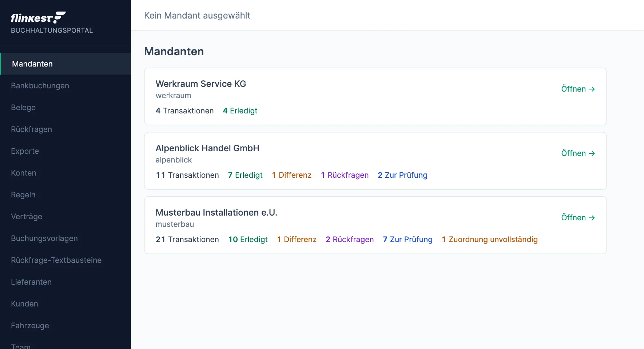Open Bankbuchungen in the sidebar

coord(65,86)
